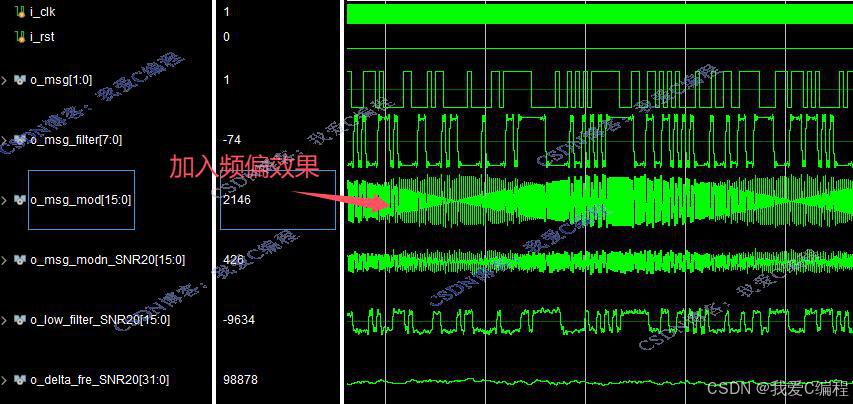Click the o_msg value 1
The image size is (853, 404).
tap(226, 80)
